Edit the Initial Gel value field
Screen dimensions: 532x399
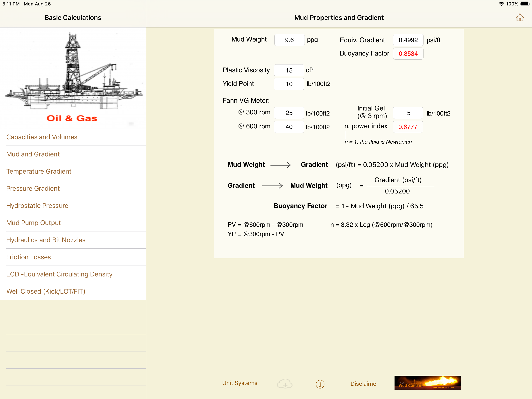(x=408, y=113)
